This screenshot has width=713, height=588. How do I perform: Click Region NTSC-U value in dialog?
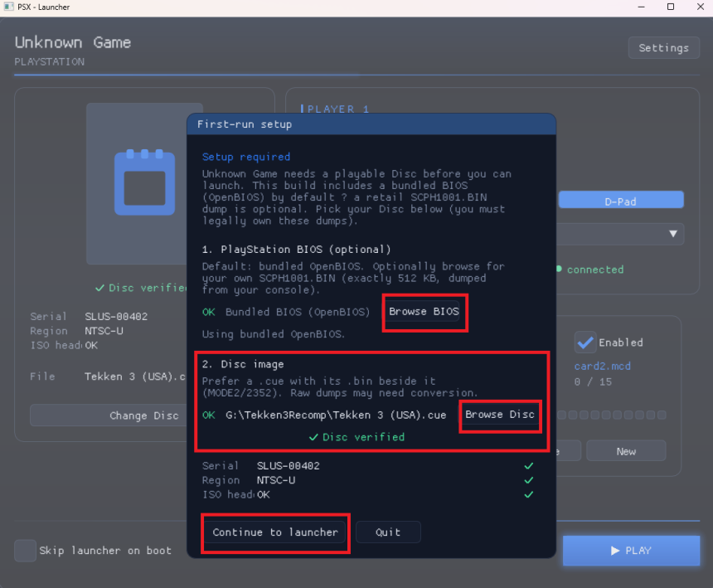click(x=276, y=481)
